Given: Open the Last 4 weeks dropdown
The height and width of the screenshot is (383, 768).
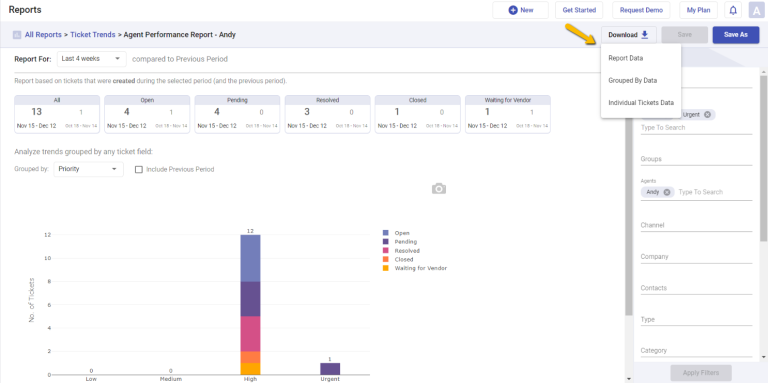Looking at the screenshot, I should tap(92, 59).
